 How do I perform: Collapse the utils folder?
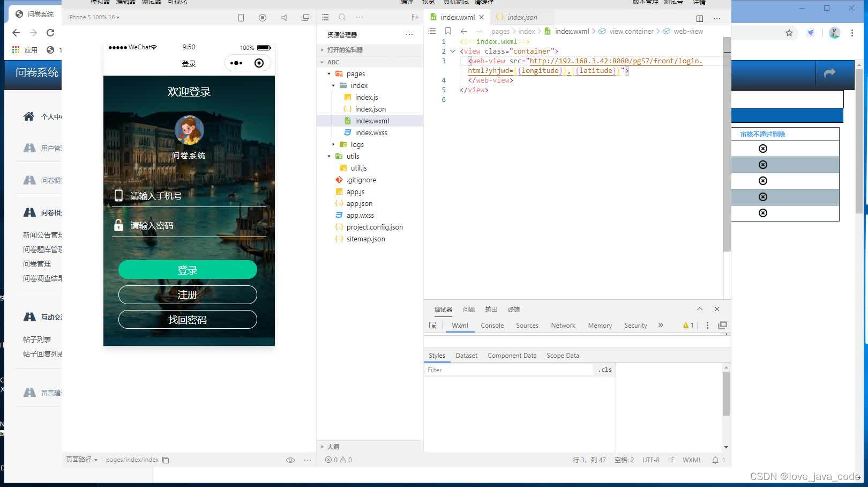click(329, 157)
